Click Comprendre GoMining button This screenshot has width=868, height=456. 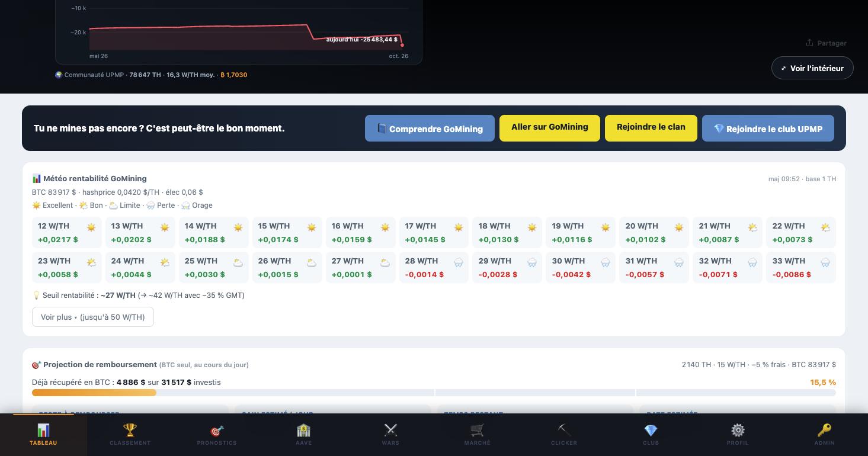pyautogui.click(x=430, y=129)
